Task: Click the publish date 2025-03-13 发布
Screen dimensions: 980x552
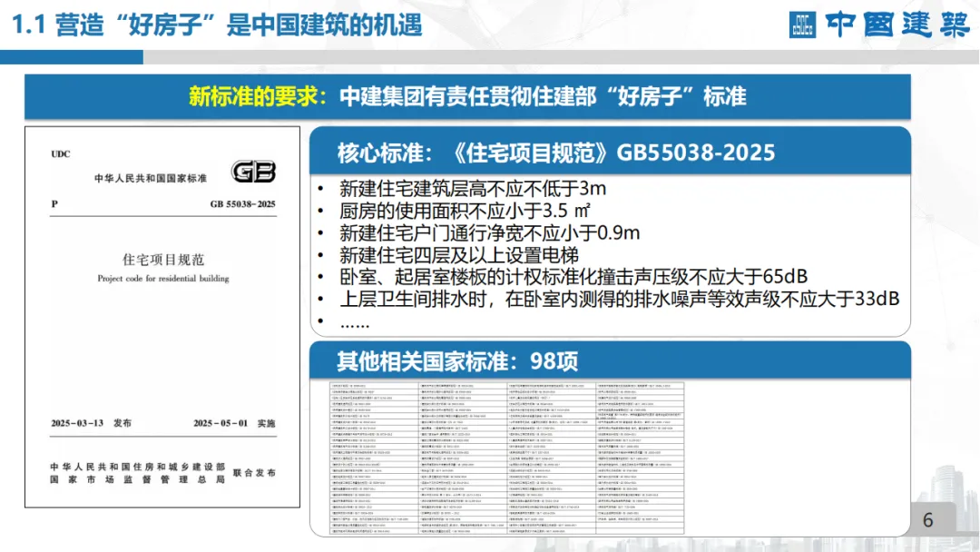Action: (x=92, y=423)
